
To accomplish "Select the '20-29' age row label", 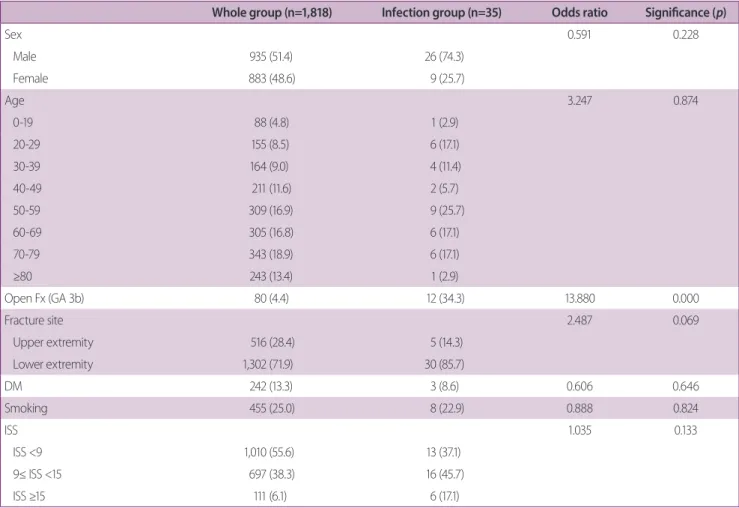I will click(x=26, y=144).
